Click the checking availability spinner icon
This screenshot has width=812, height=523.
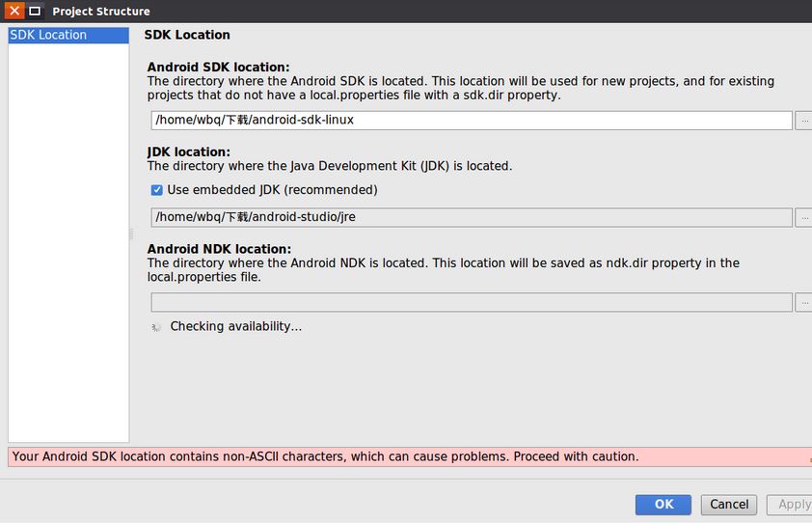(156, 327)
